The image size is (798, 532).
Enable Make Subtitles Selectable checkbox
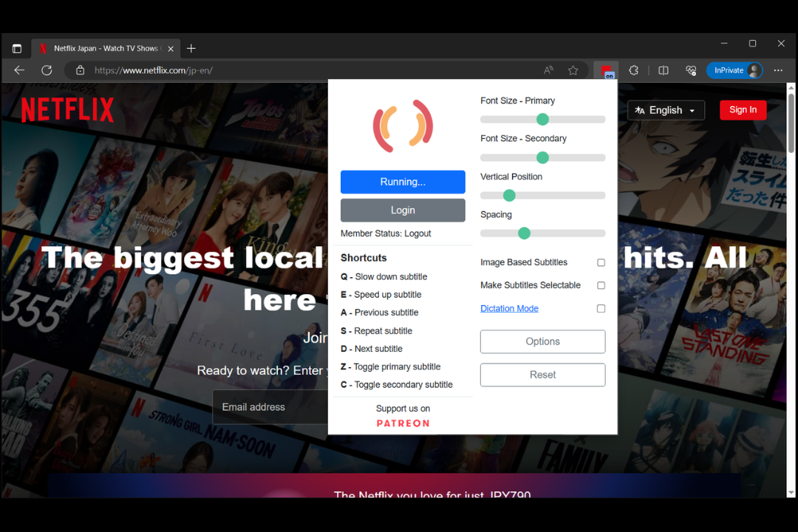coord(601,286)
